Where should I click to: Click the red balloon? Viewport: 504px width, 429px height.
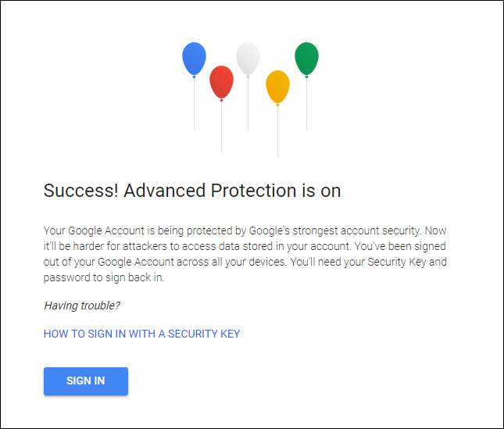pyautogui.click(x=221, y=81)
